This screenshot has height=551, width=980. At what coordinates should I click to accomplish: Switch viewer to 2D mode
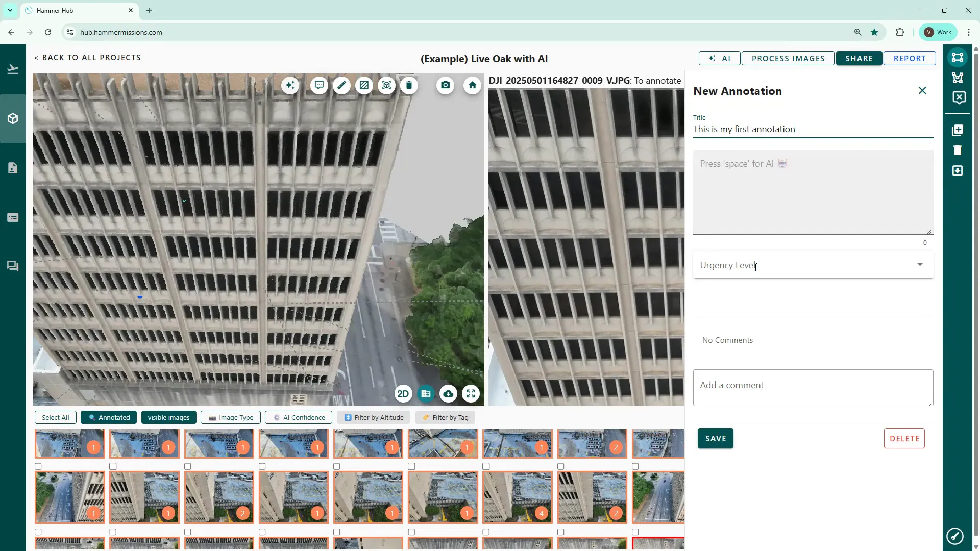(x=403, y=394)
